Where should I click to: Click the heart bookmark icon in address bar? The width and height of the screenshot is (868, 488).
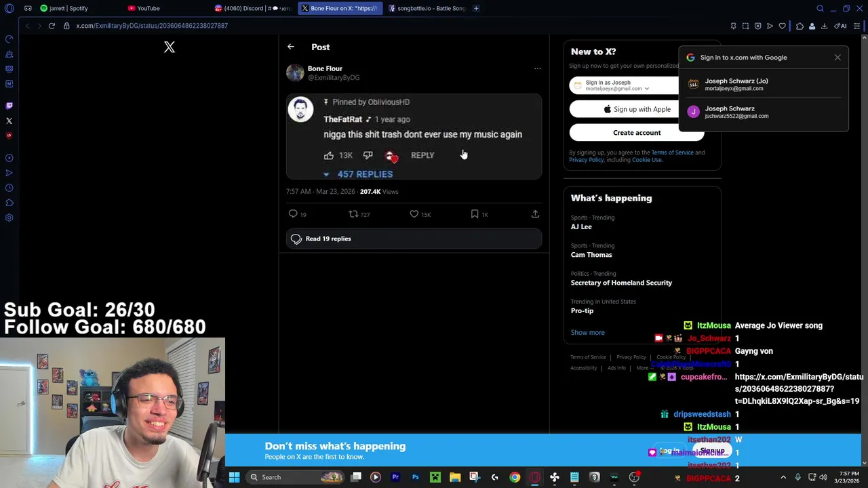[x=782, y=26]
